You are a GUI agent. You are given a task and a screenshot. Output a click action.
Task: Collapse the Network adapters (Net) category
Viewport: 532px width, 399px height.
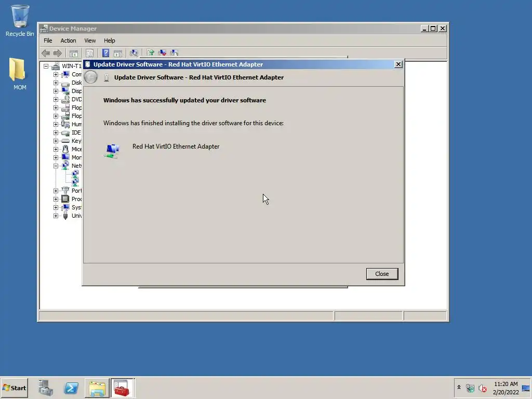point(56,166)
